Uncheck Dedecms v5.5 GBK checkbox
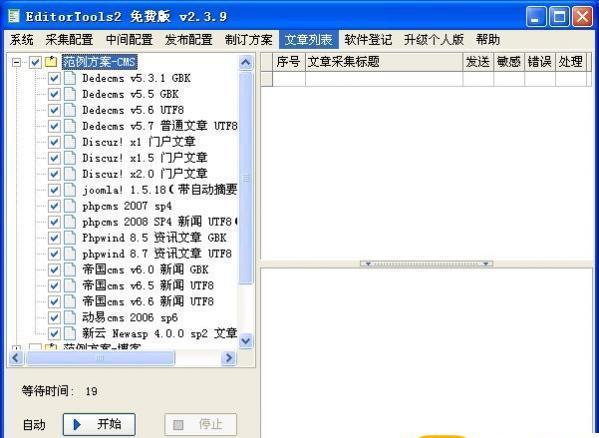The height and width of the screenshot is (438, 599). [54, 94]
